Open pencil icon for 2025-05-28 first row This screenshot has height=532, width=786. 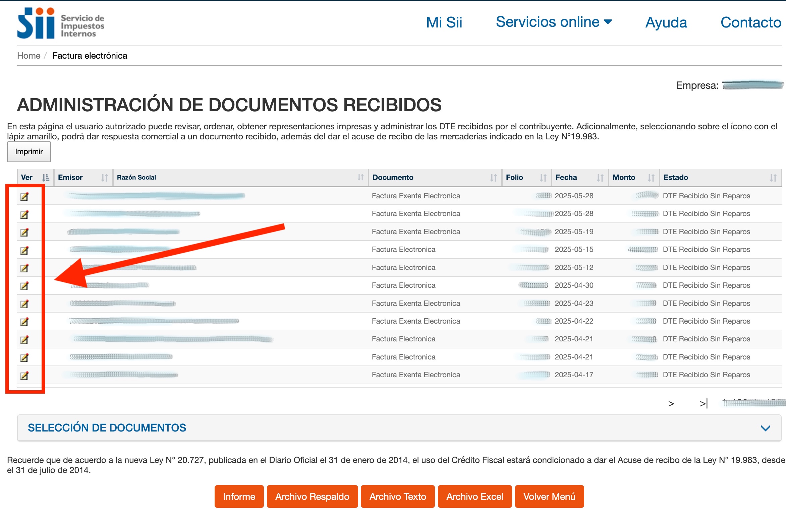(24, 196)
